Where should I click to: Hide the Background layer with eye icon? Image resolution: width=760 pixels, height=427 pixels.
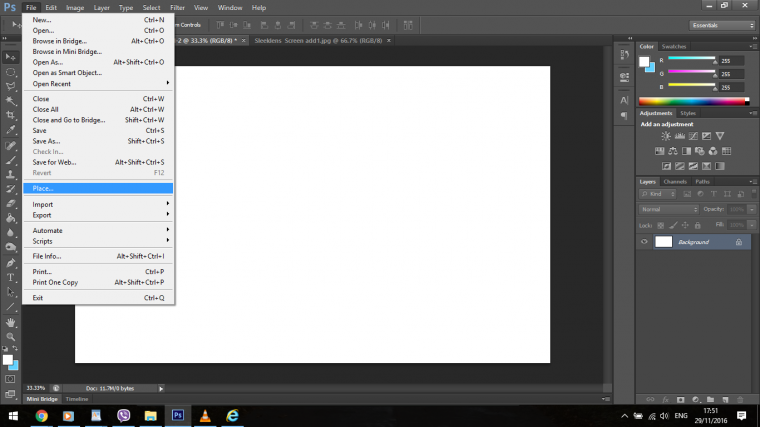(644, 242)
